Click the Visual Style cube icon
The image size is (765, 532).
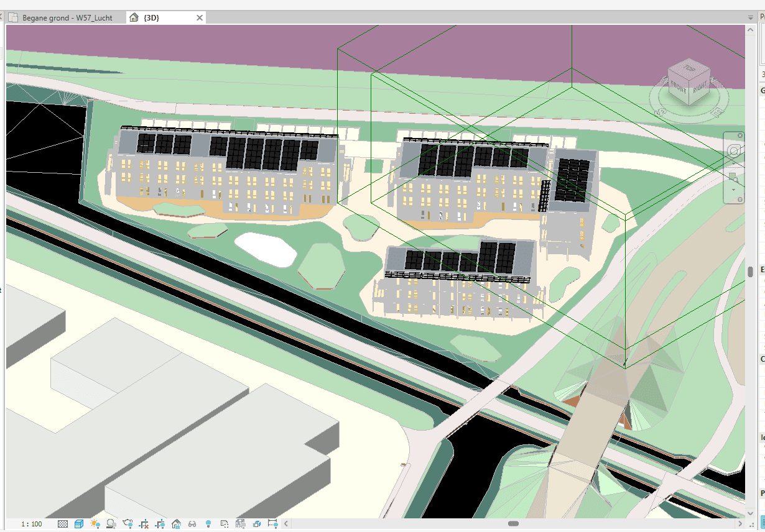[x=79, y=524]
